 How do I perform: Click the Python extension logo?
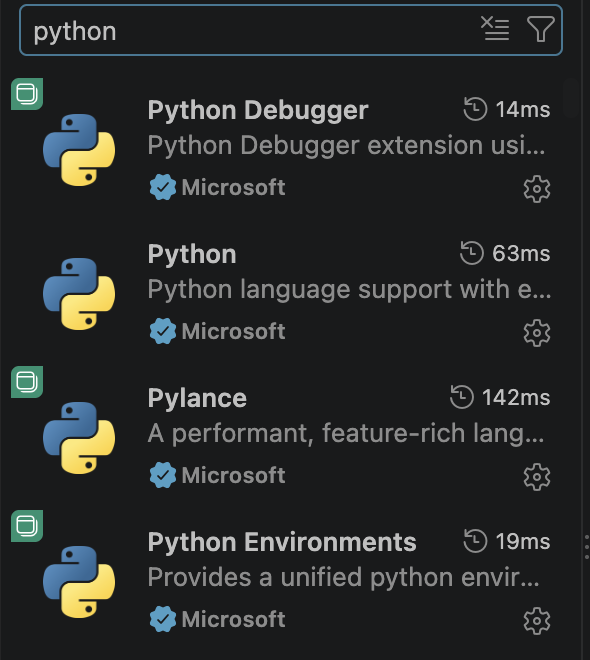(79, 294)
